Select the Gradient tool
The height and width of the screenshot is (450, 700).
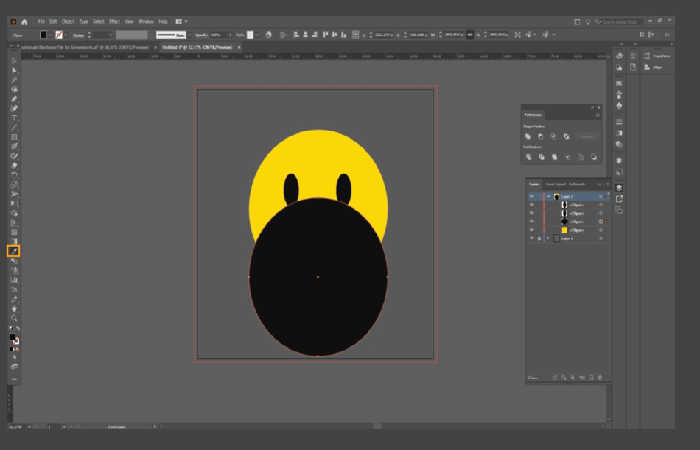click(x=14, y=242)
